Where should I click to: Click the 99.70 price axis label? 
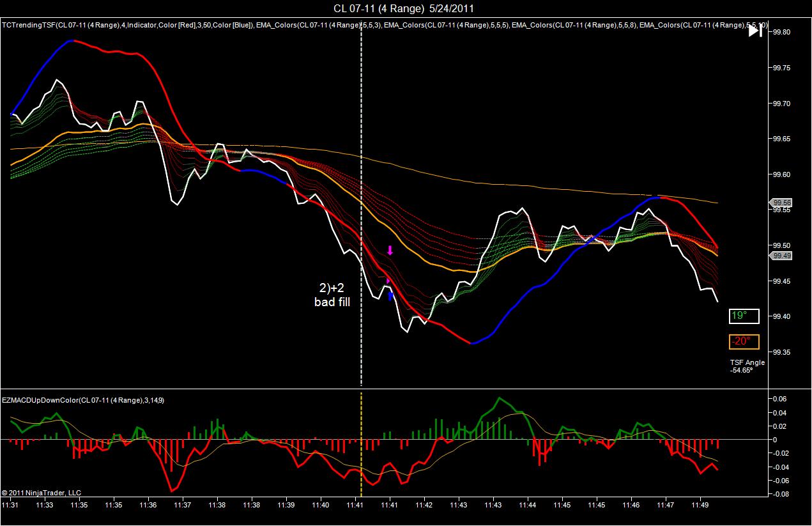point(782,104)
